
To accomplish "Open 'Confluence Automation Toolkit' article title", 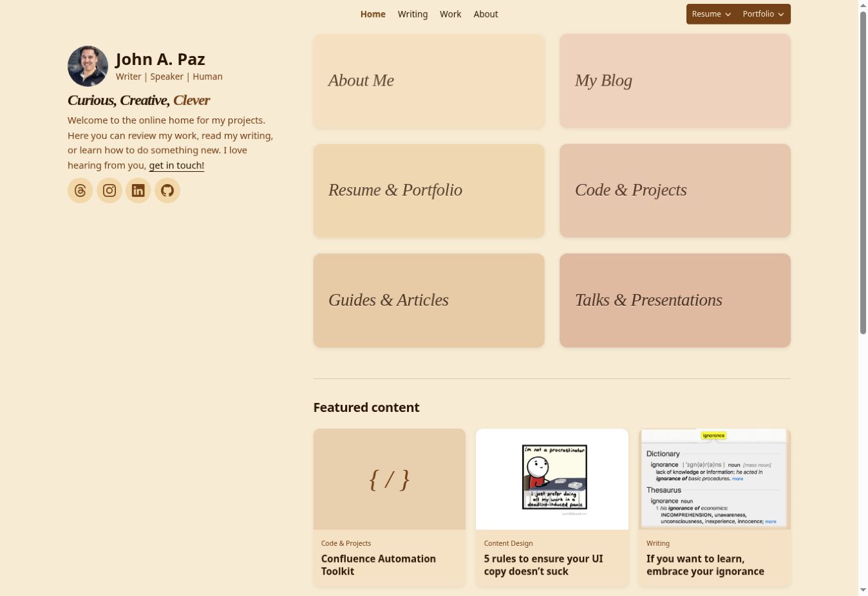I will (x=379, y=565).
